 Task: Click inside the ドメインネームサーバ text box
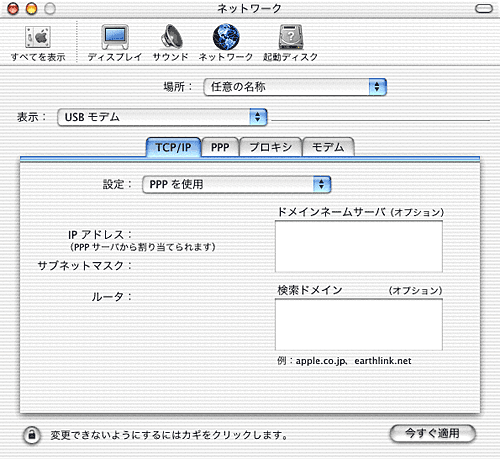[359, 246]
